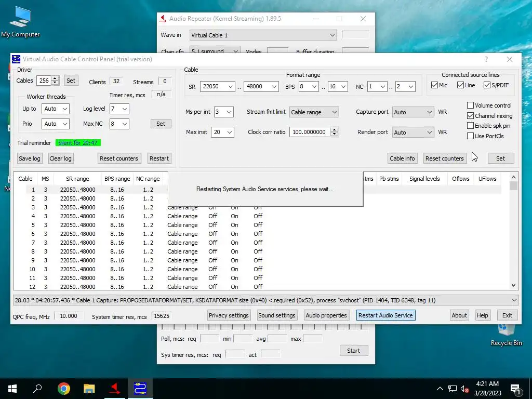This screenshot has width=532, height=399.
Task: Open the Recycle Bin desktop icon
Action: click(x=506, y=335)
